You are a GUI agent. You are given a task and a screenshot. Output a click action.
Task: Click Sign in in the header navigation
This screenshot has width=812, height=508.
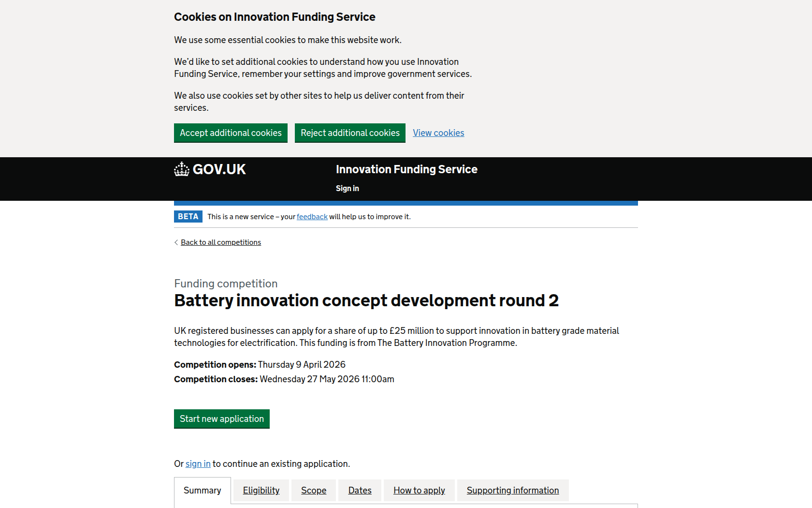pos(347,189)
